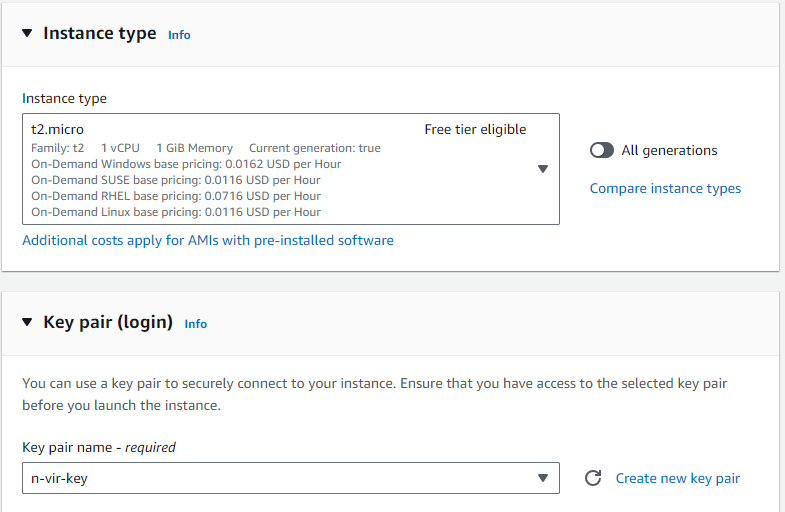Image resolution: width=785 pixels, height=512 pixels.
Task: Click the refresh key pairs icon
Action: [593, 478]
